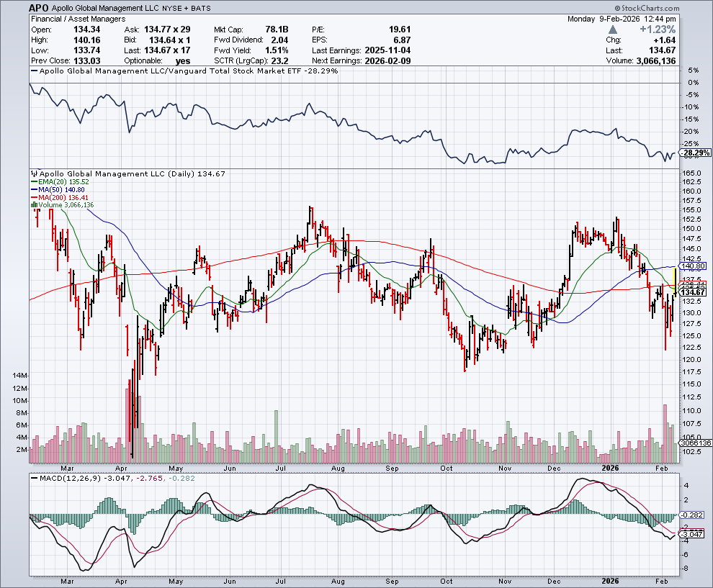
Task: Click the volume bars icon in the legend
Action: click(x=32, y=205)
